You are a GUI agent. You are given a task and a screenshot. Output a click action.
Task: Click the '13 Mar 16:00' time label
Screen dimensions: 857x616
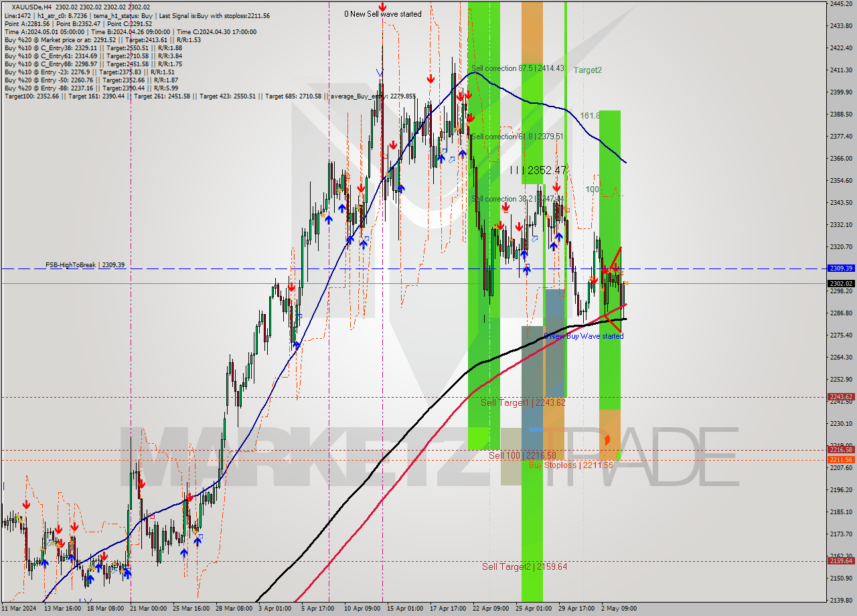(x=63, y=609)
